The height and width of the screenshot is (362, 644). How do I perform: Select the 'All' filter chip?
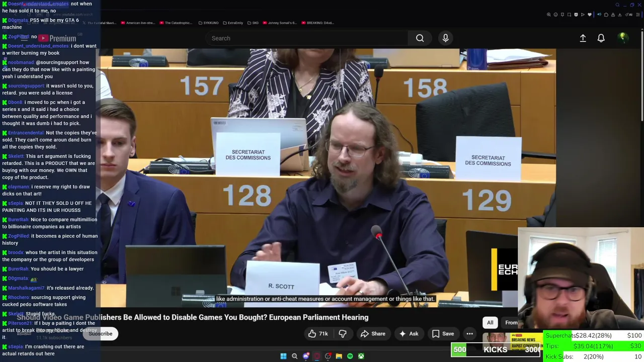[x=490, y=323]
